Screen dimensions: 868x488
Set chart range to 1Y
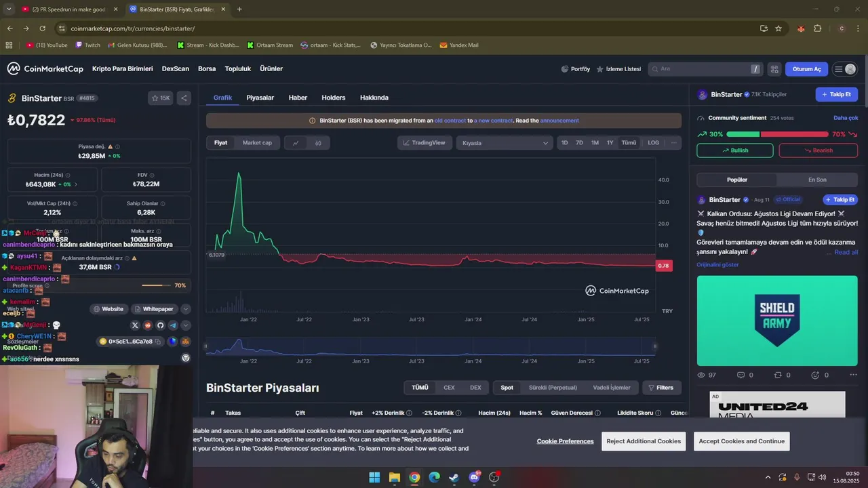610,143
